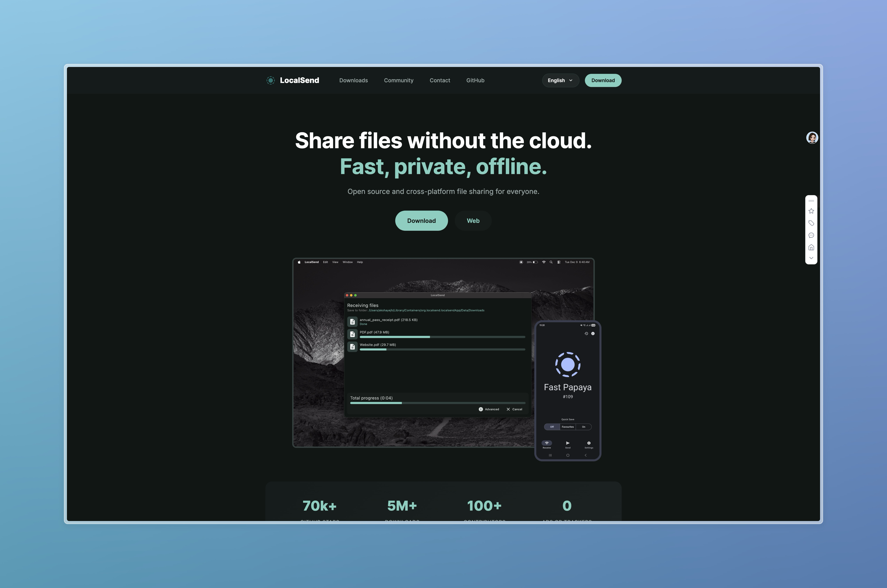887x588 pixels.
Task: Open the LocalSend brand name link in the header
Action: 299,80
